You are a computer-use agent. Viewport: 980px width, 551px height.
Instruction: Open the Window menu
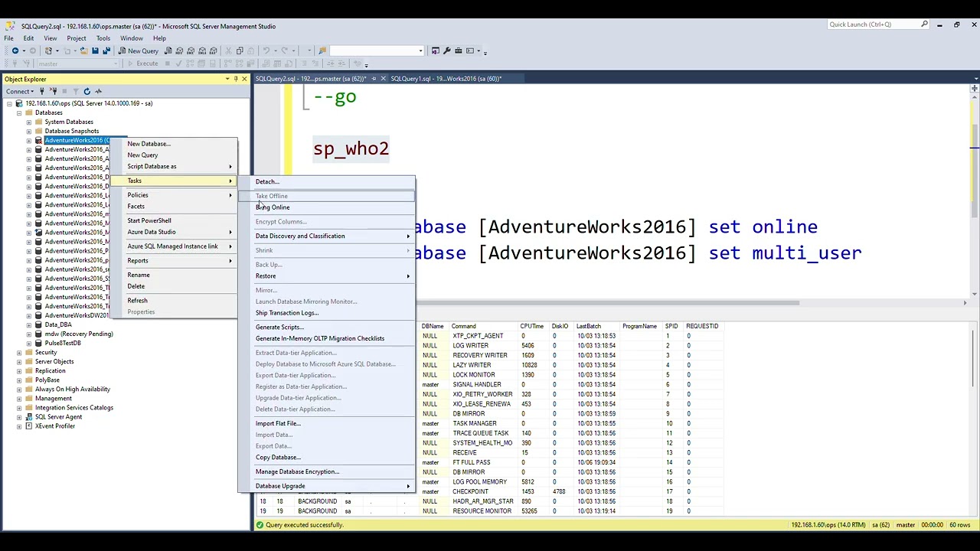[x=131, y=38]
